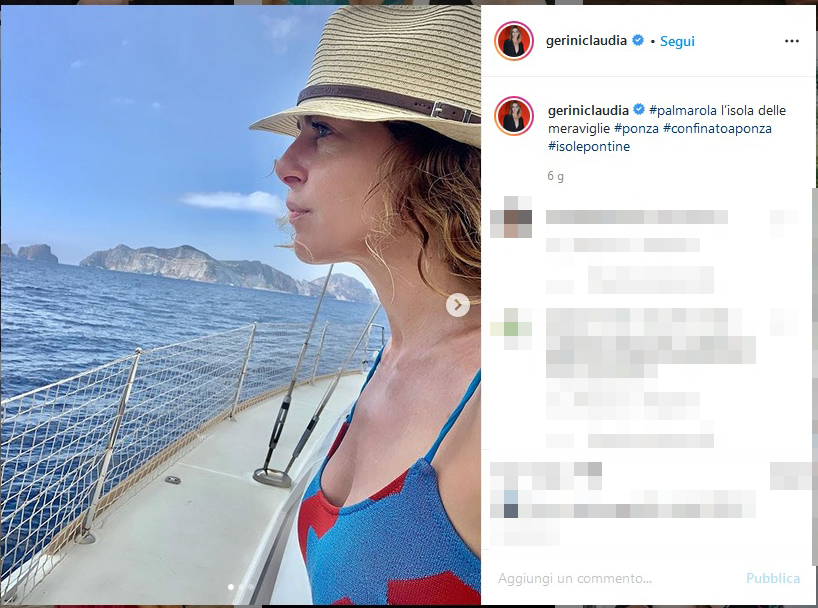
Task: Open the #ponza hashtag
Action: pyautogui.click(x=636, y=128)
